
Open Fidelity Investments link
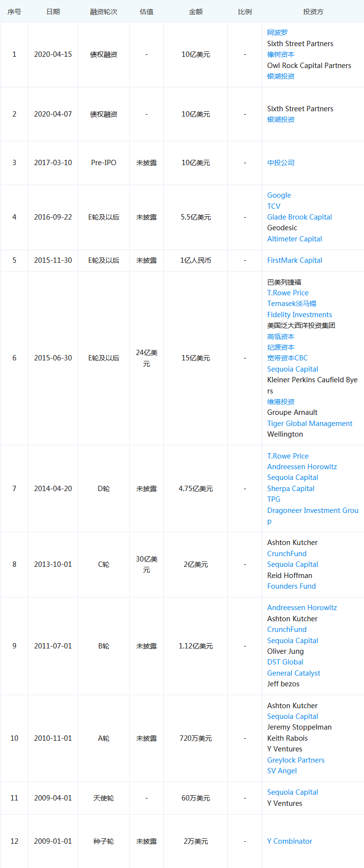[x=299, y=315]
